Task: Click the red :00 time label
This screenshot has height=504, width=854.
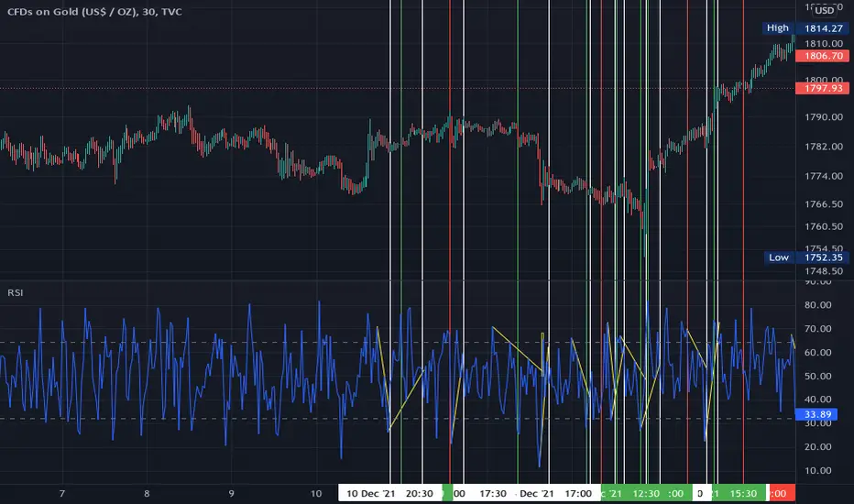Action: click(781, 494)
